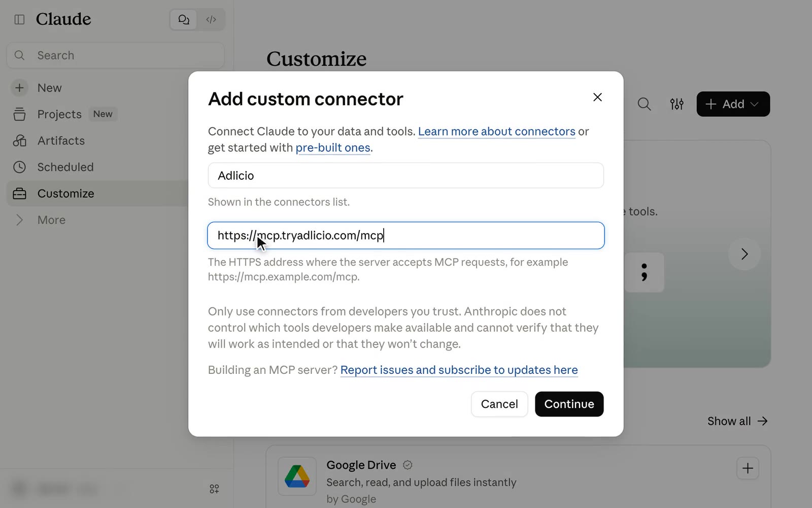Image resolution: width=812 pixels, height=508 pixels.
Task: Close the Add custom connector dialog
Action: pos(597,97)
